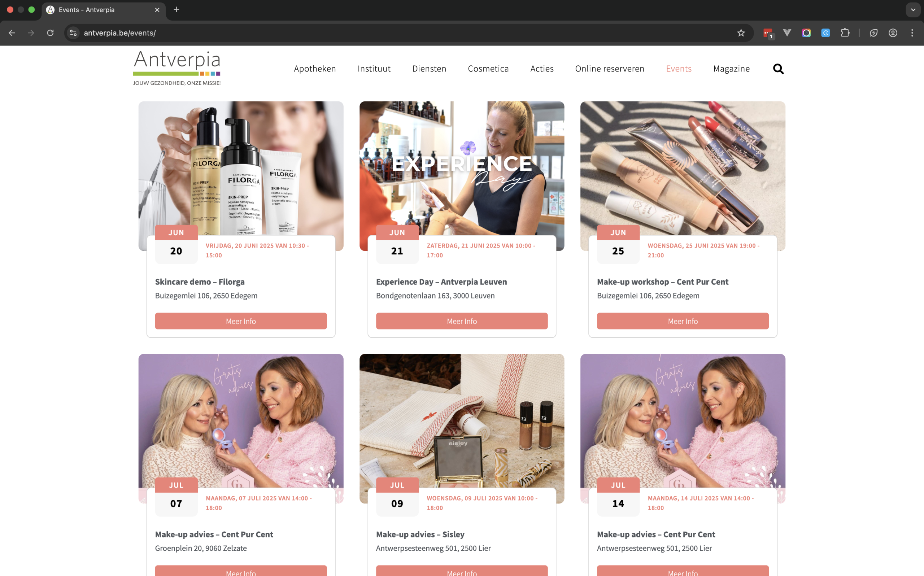Open the Chrome three-dot menu
This screenshot has width=924, height=576.
(912, 33)
